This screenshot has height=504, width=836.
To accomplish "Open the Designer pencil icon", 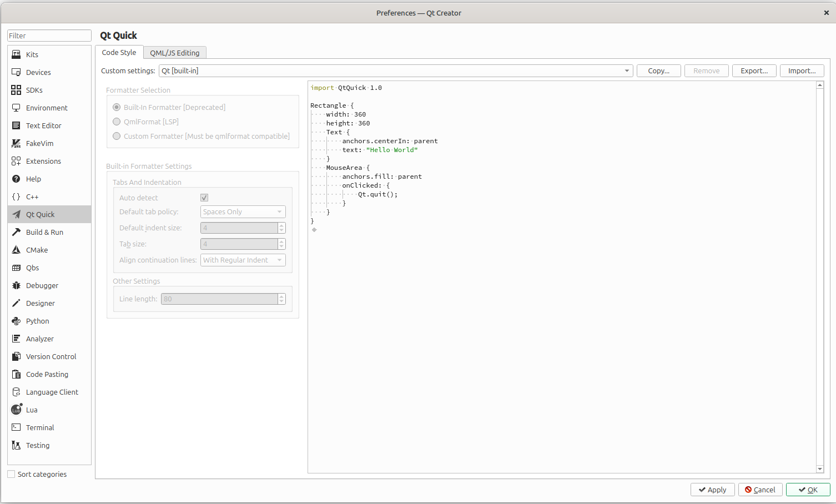I will pyautogui.click(x=16, y=303).
